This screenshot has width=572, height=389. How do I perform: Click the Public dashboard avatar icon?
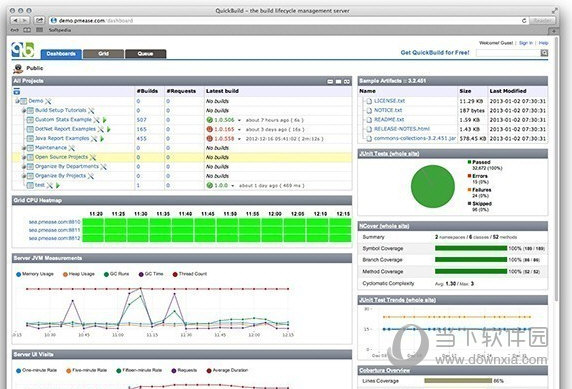(18, 68)
